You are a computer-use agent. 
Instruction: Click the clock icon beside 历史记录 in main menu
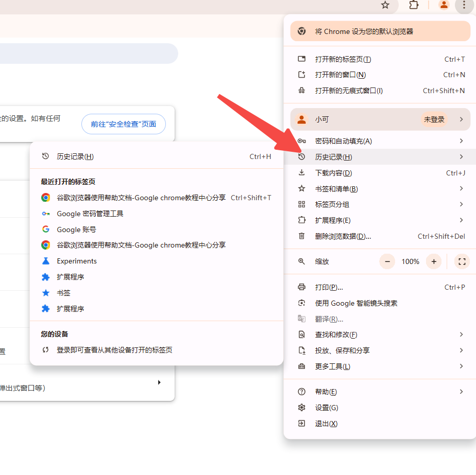point(301,157)
